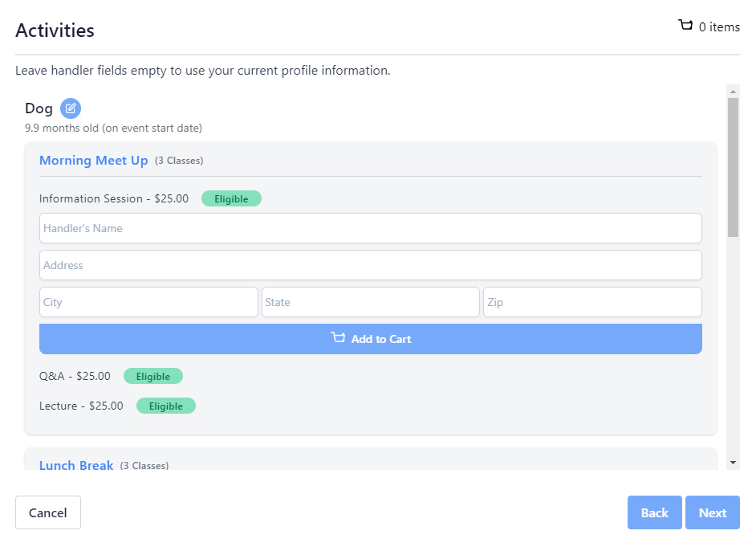The height and width of the screenshot is (547, 756).
Task: Expand the Lunch Break section
Action: coord(76,465)
